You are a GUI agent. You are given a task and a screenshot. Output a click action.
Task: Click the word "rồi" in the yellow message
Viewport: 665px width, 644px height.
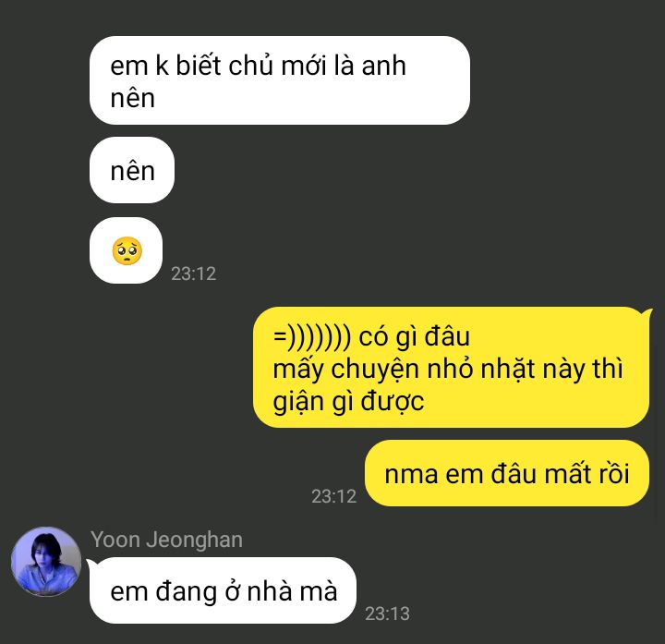tap(613, 474)
